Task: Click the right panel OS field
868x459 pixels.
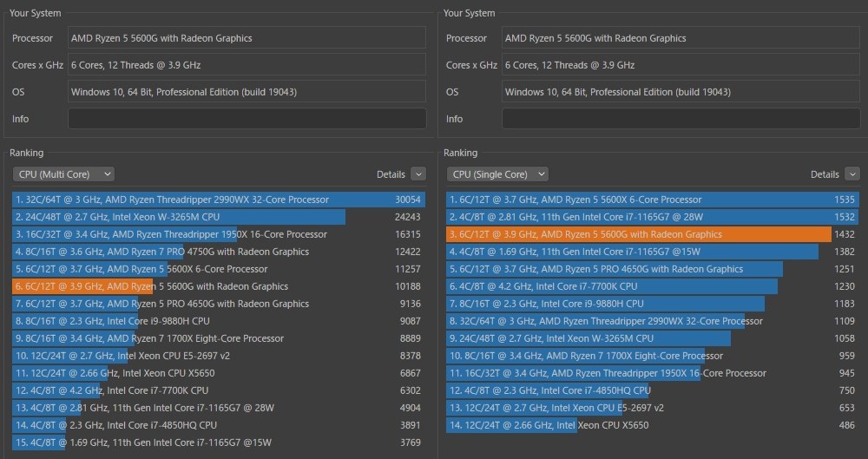Action: 681,92
